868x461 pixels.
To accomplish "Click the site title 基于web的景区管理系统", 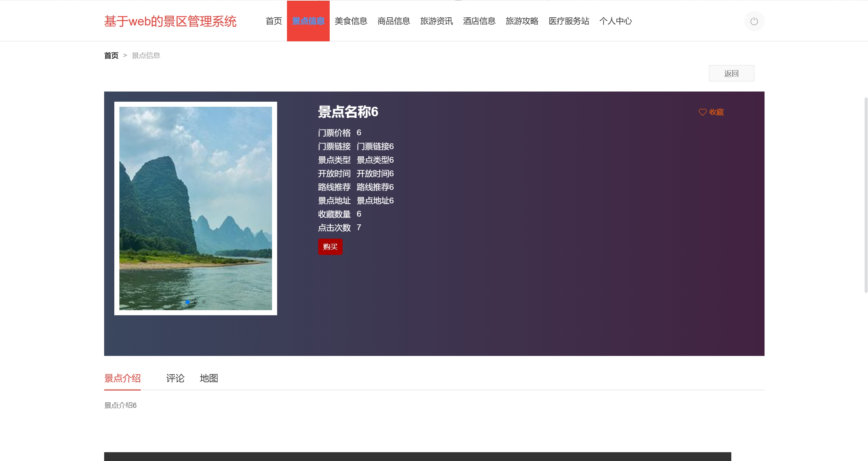I will pyautogui.click(x=170, y=21).
